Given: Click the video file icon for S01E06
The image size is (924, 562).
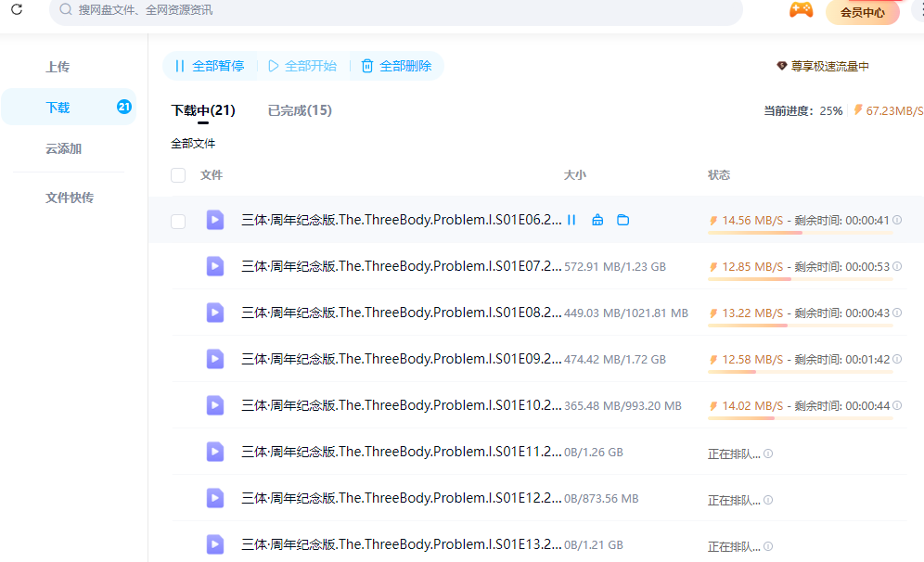Looking at the screenshot, I should tap(215, 220).
